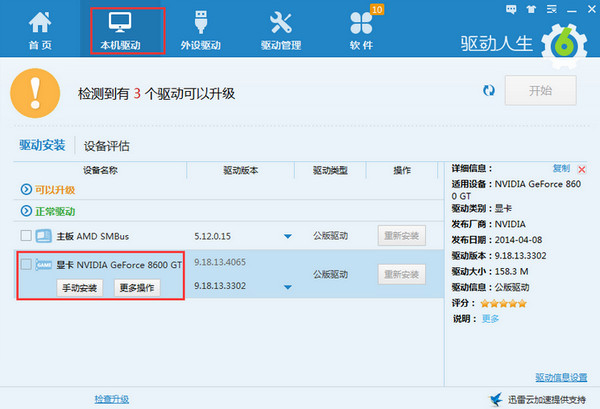
Task: Click the 复制 link in details panel
Action: click(561, 168)
